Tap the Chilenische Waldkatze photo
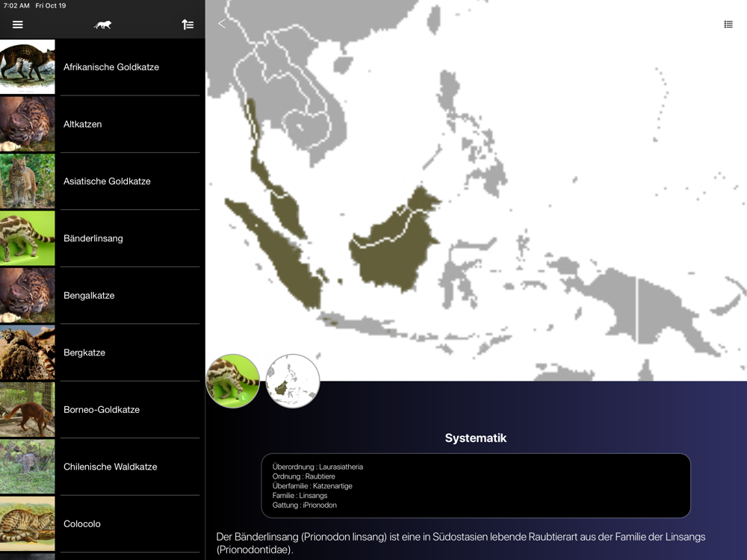Screen dimensions: 747x560 point(27,467)
